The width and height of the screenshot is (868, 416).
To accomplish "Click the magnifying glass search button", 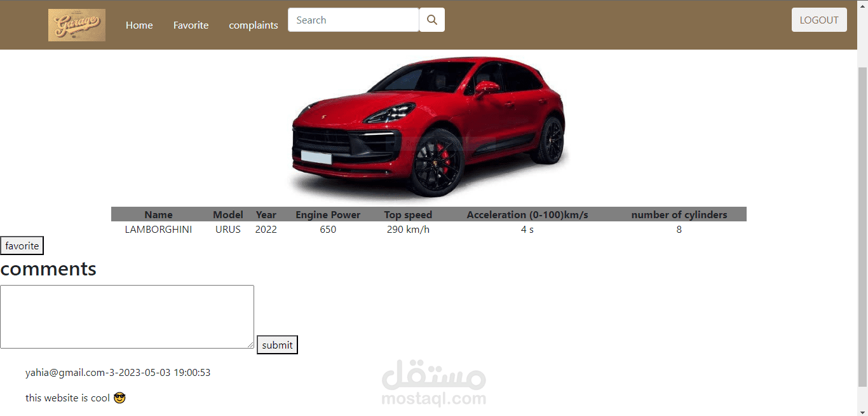I will point(432,20).
